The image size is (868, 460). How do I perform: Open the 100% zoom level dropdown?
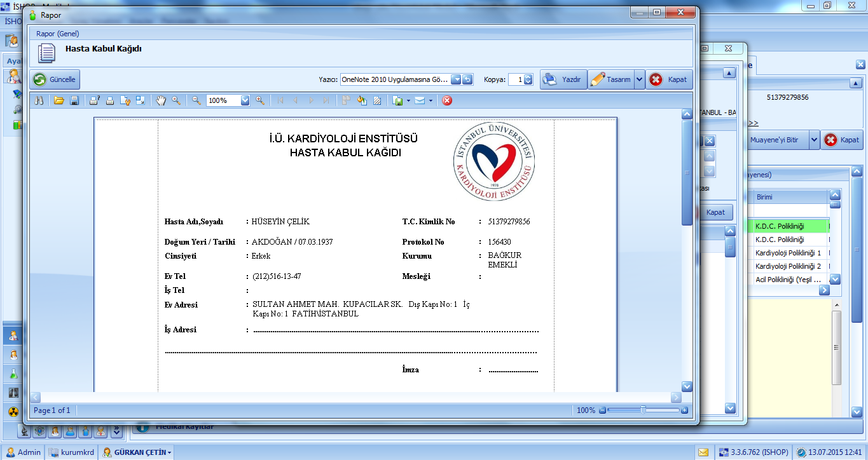coord(245,100)
